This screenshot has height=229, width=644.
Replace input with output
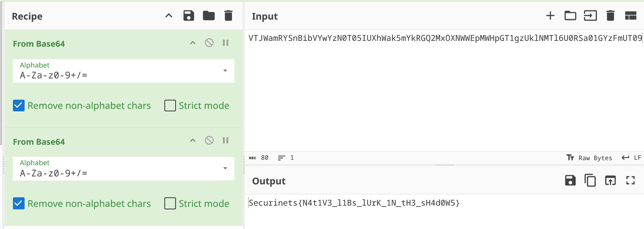pos(611,180)
